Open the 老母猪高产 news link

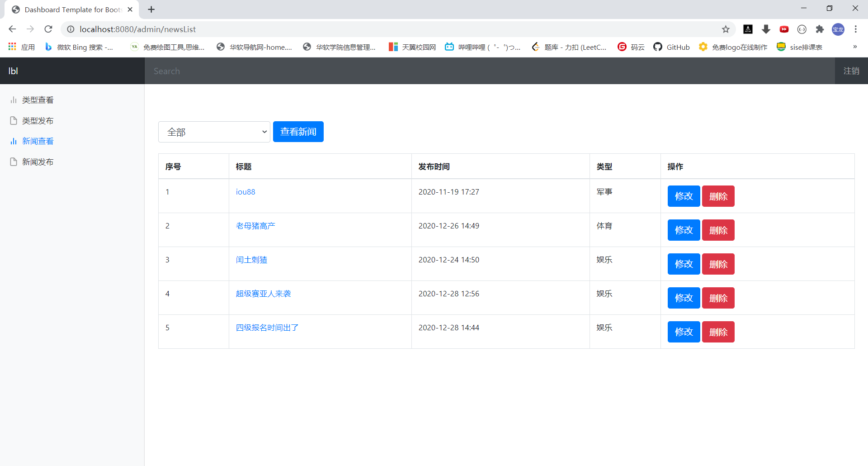255,226
